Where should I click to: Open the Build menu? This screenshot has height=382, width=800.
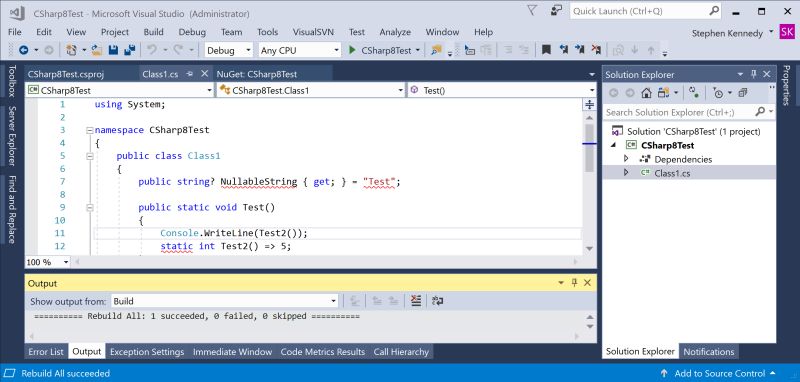click(154, 32)
